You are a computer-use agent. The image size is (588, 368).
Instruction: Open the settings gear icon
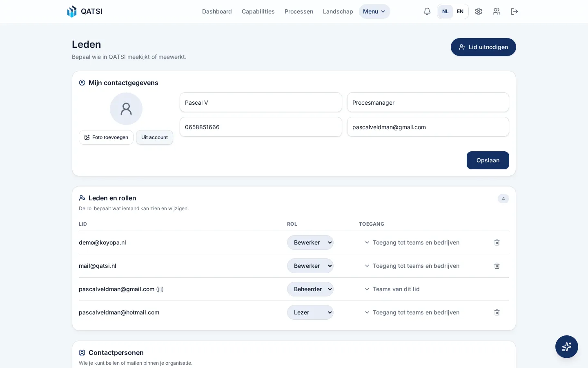click(479, 11)
